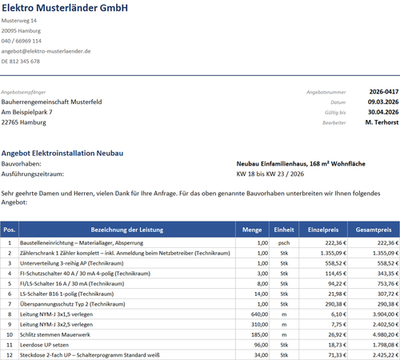This screenshot has height=360, width=400.
Task: Click the Angebotsnummer label
Action: (326, 92)
